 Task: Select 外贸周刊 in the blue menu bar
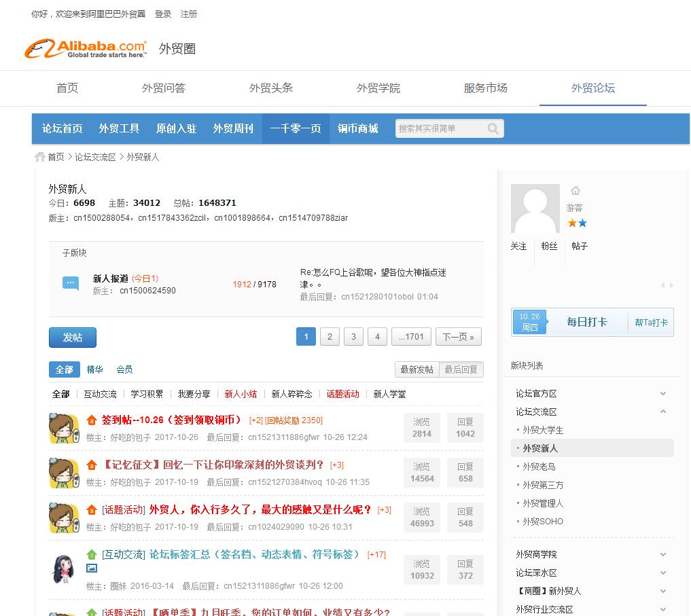pyautogui.click(x=233, y=128)
